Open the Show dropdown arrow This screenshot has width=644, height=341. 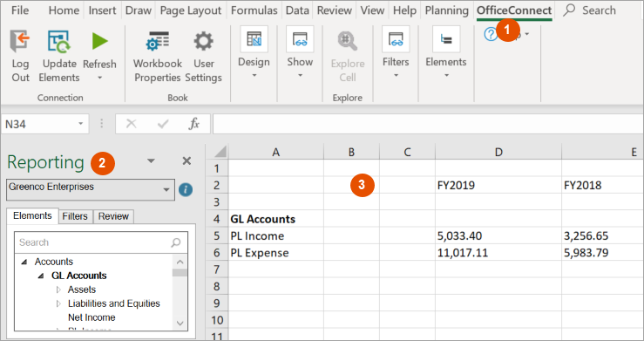point(301,75)
